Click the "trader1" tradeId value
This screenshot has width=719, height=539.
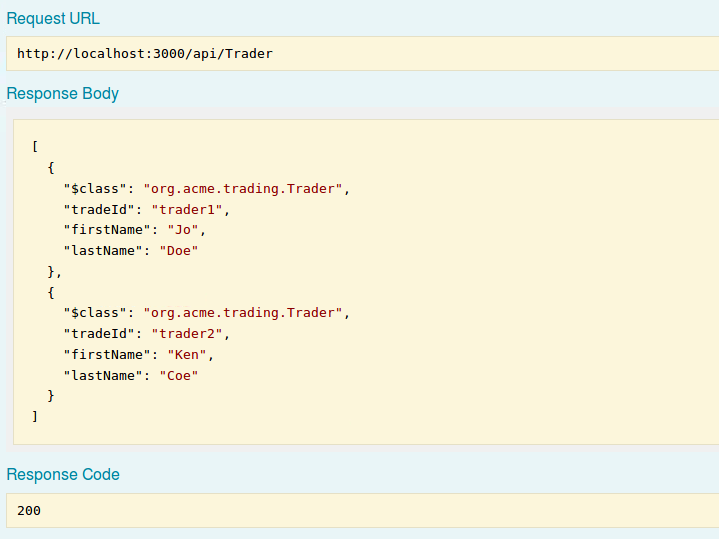pos(187,210)
